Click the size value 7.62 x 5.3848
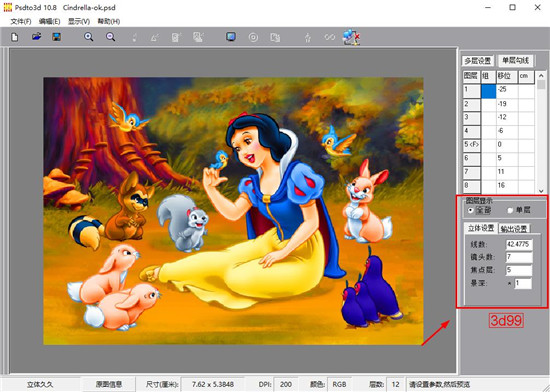 pyautogui.click(x=213, y=385)
